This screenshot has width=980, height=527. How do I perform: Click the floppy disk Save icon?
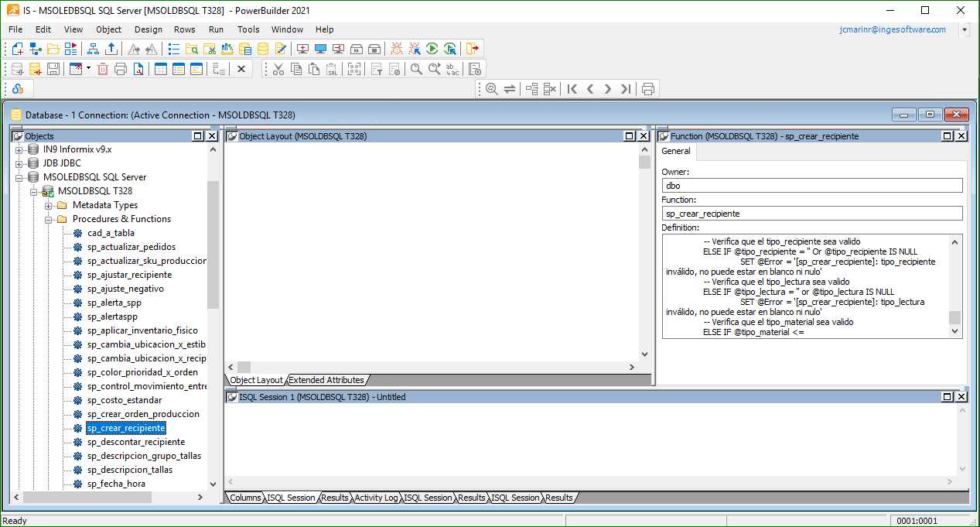53,69
